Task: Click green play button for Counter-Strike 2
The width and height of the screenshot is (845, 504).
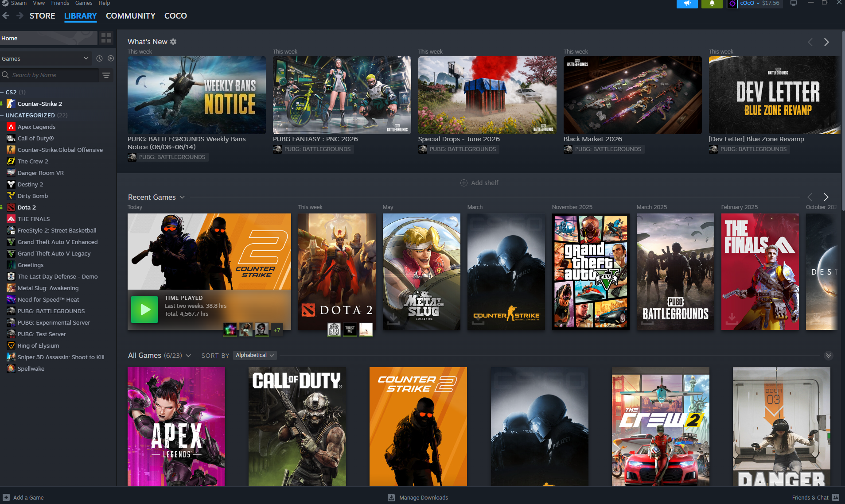Action: 144,310
